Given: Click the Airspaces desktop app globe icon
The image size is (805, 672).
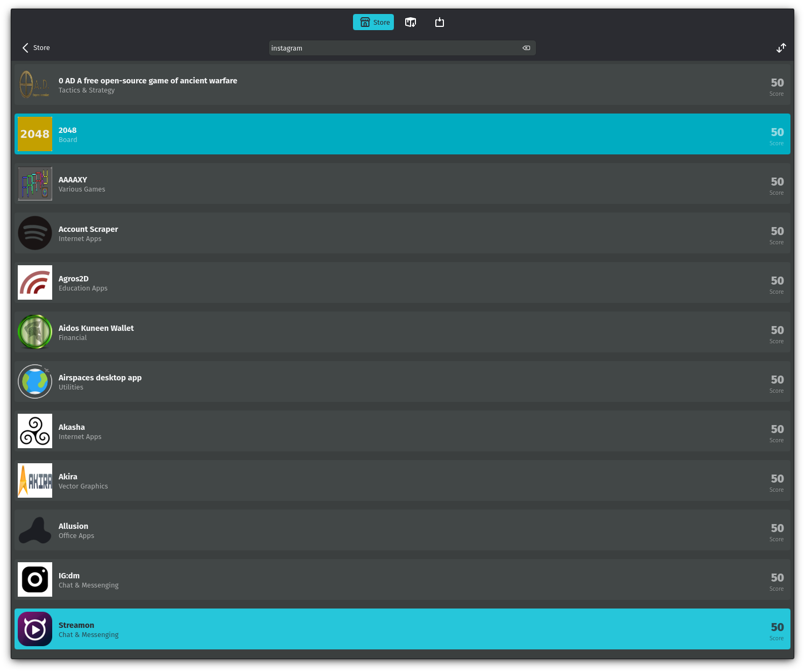Looking at the screenshot, I should 34,381.
